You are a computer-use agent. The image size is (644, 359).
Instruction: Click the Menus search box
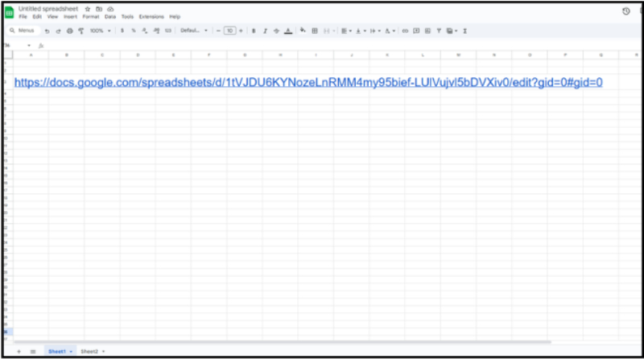[x=23, y=31]
